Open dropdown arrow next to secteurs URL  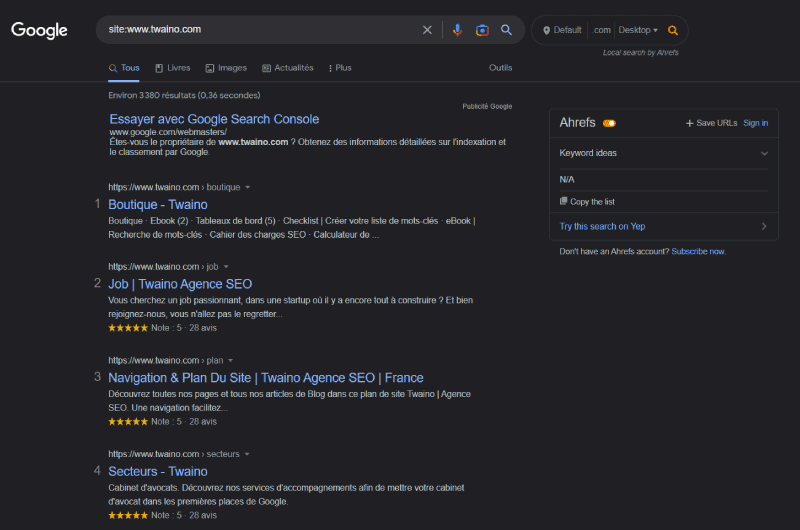(x=247, y=454)
